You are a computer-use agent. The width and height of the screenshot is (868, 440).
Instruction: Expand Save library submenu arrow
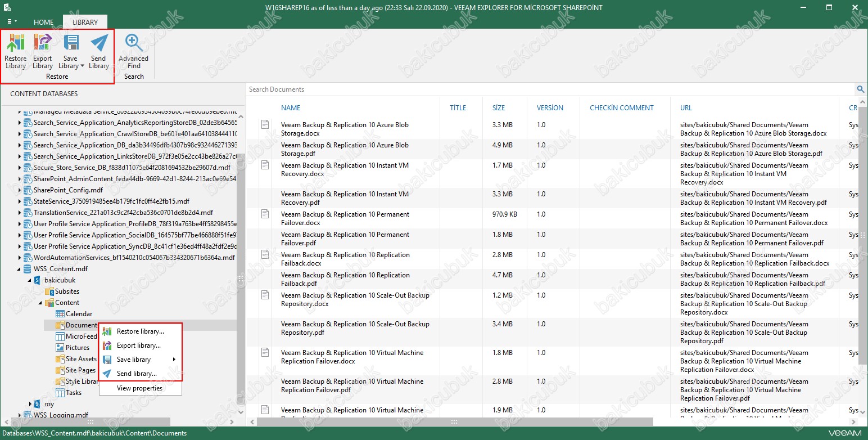(174, 360)
